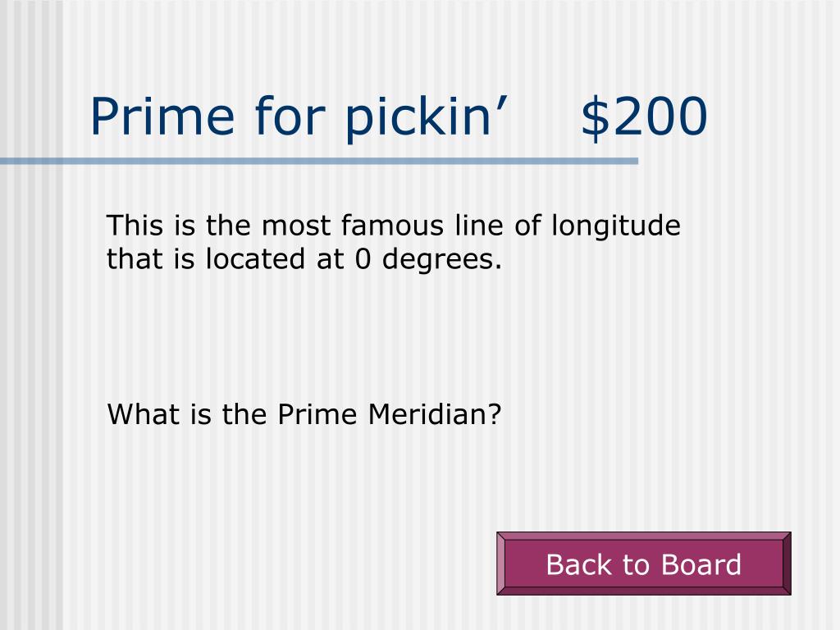Click the dollar sign before 200
Viewport: 840px width, 630px height.
coord(596,117)
